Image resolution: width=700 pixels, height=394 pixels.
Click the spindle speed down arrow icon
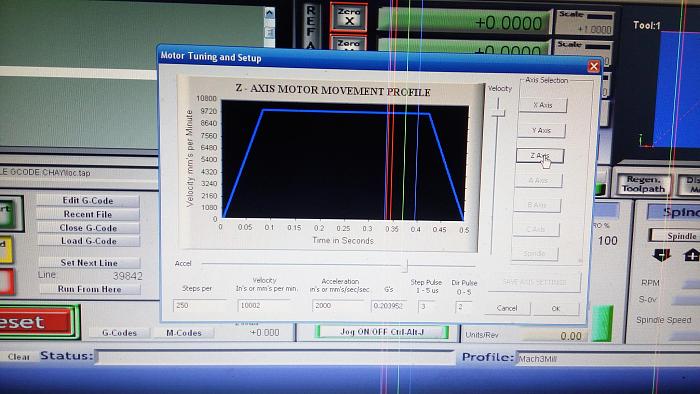pos(661,255)
